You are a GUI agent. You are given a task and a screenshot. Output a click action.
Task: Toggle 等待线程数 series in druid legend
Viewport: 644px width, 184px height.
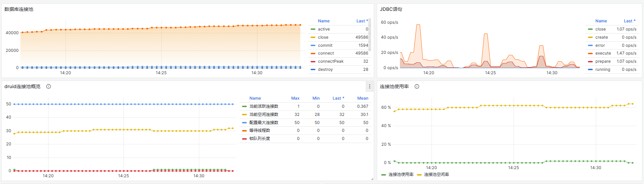click(260, 130)
